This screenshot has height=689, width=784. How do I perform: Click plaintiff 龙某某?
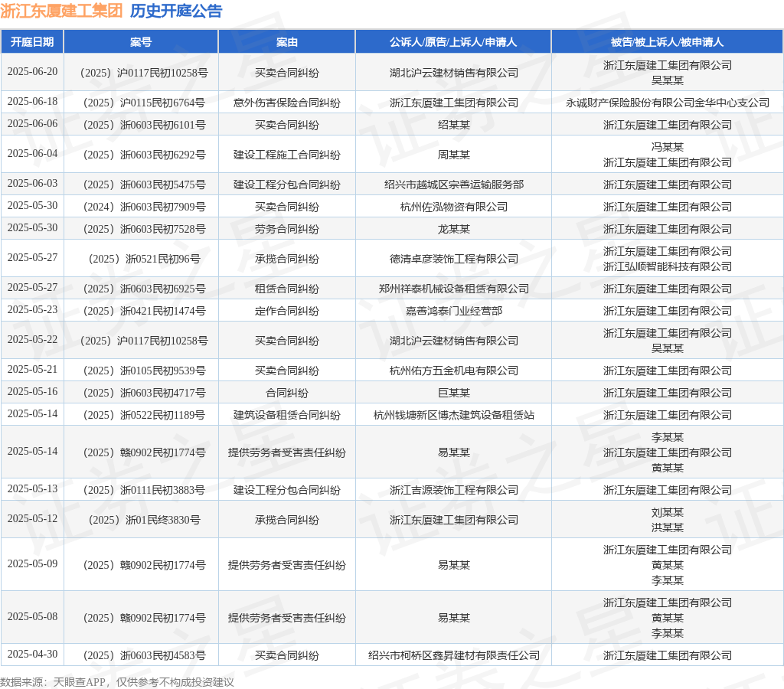click(453, 229)
